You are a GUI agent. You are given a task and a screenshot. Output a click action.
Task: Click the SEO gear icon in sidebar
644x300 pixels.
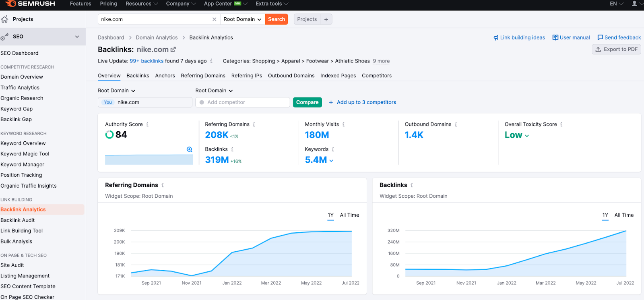click(x=4, y=37)
